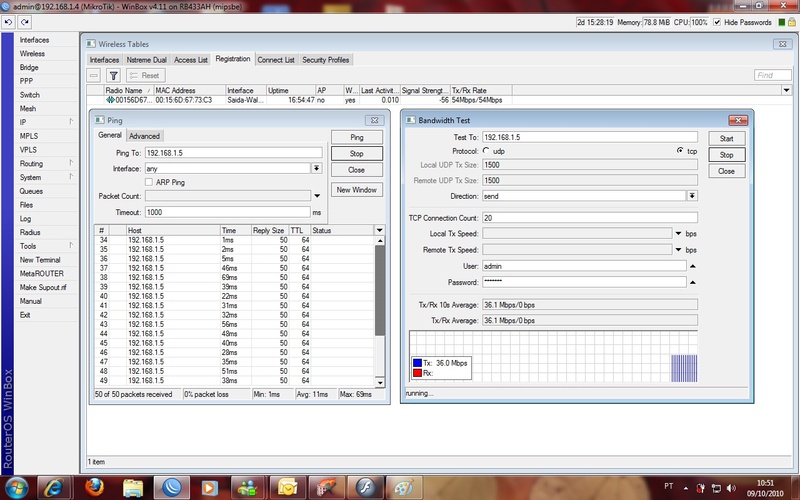
Task: Click the minus remove button in Wireless Tables
Action: tap(94, 75)
